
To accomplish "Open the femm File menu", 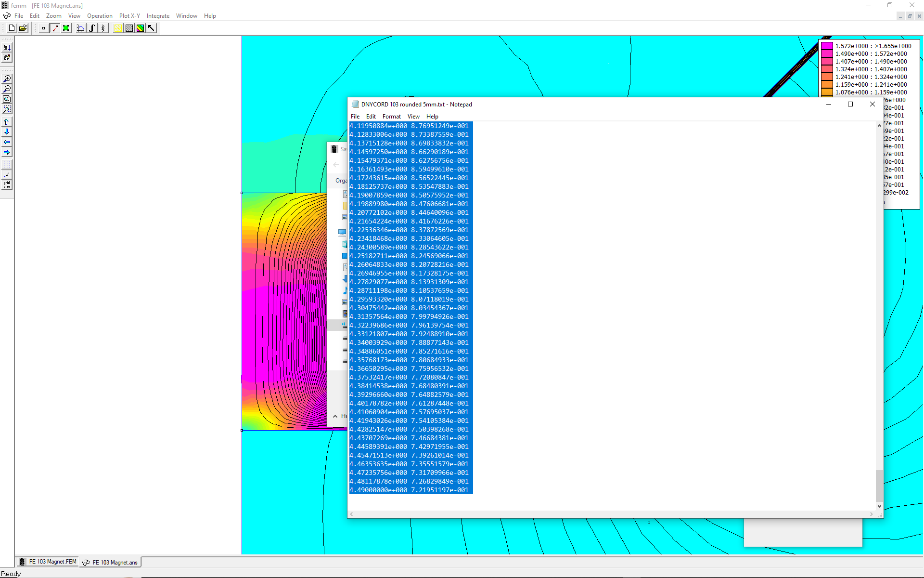I will point(19,16).
